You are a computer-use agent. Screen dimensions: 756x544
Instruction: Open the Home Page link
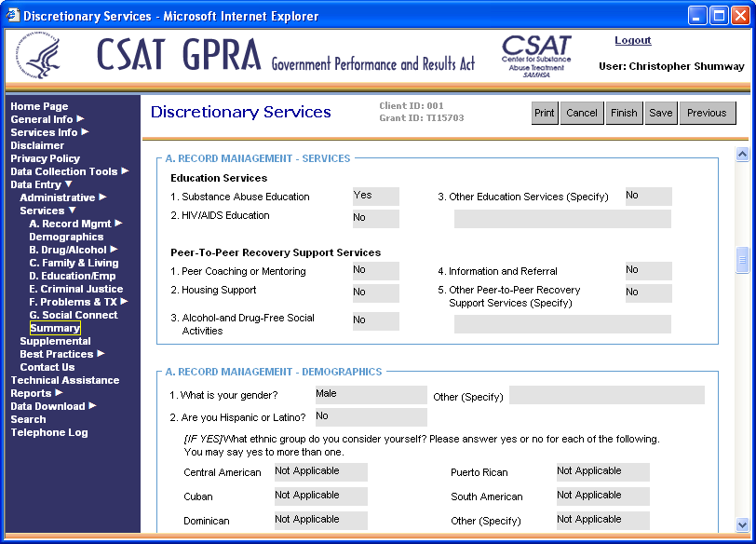pyautogui.click(x=39, y=106)
